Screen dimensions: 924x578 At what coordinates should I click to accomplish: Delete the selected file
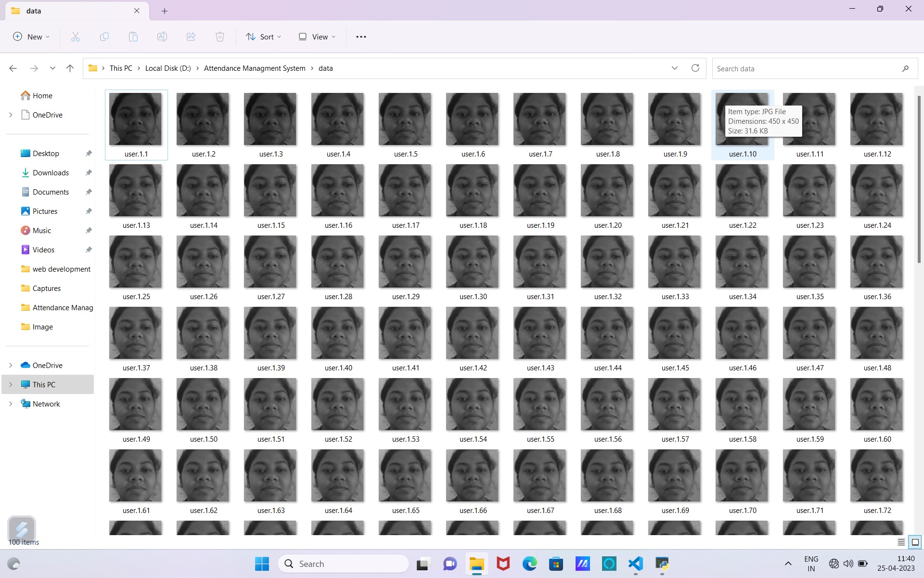(220, 36)
